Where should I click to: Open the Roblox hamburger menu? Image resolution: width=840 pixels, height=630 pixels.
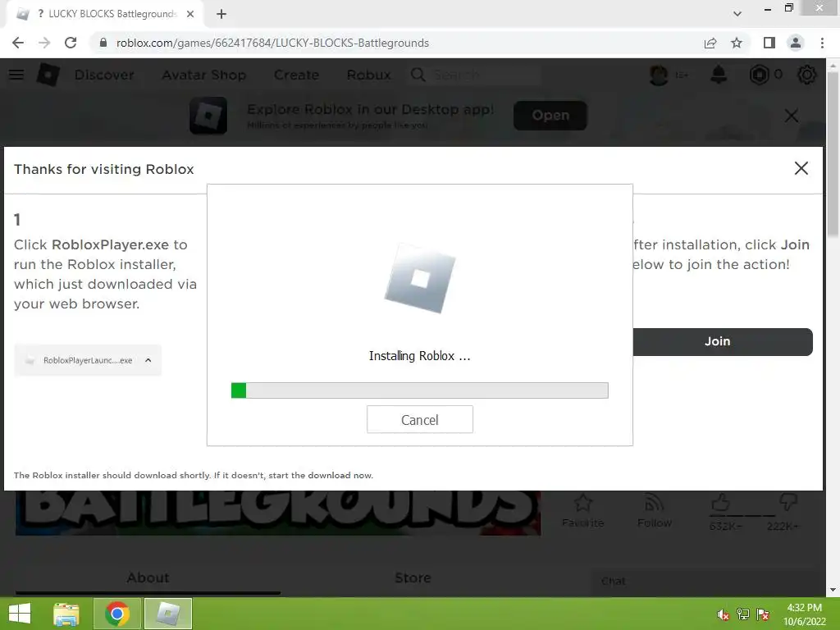coord(16,75)
